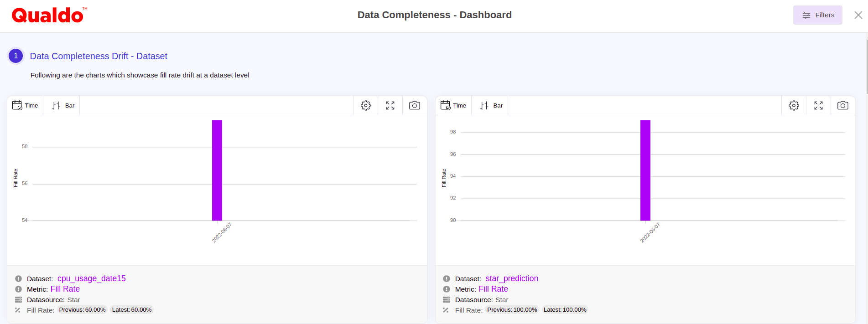Open the Filters panel
Screen dimensions: 868x324
(x=817, y=15)
